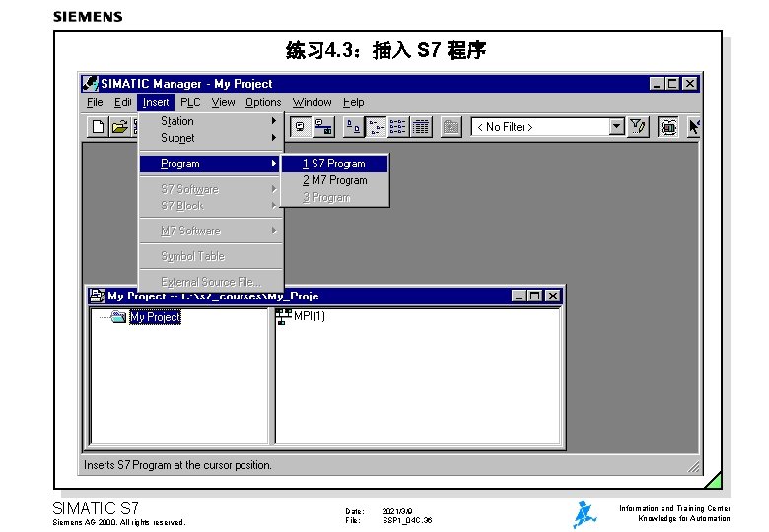
Task: Open the File menu
Action: 95,102
